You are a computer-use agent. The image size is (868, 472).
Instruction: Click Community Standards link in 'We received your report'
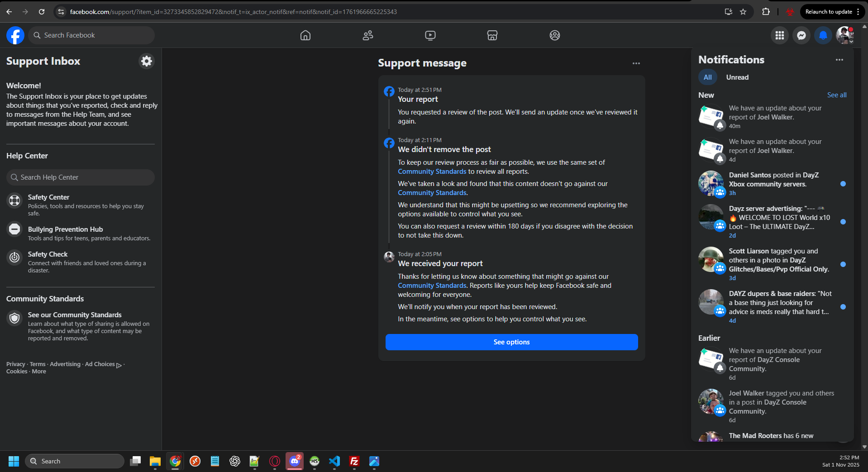432,286
